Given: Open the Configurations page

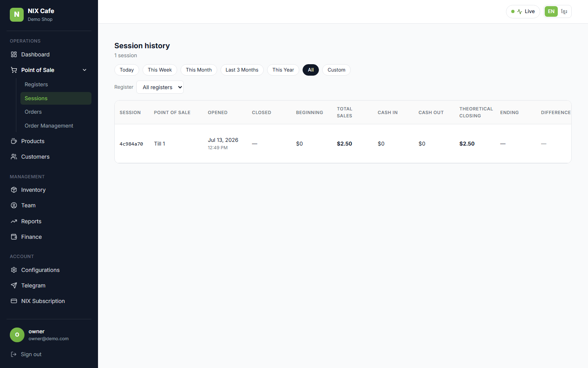Looking at the screenshot, I should (49, 270).
